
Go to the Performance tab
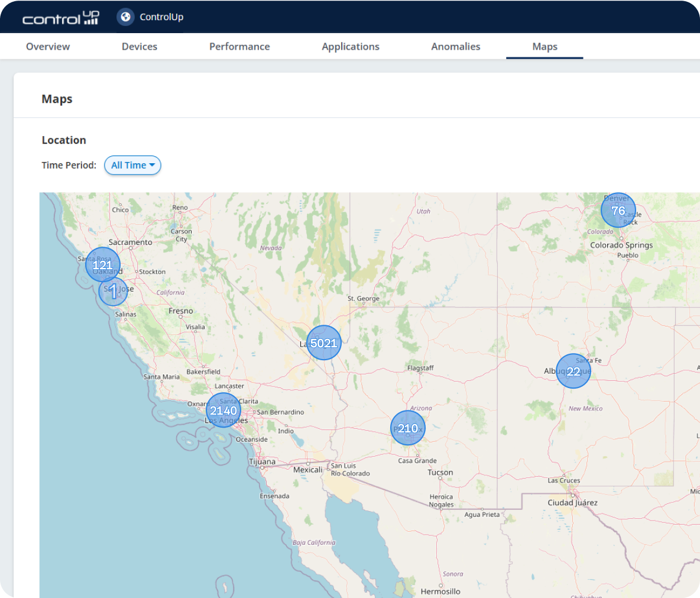click(x=239, y=47)
